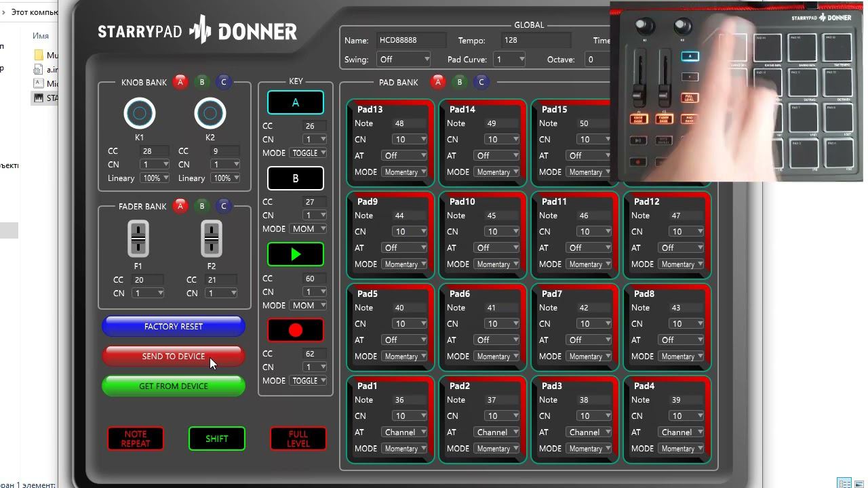
Task: Toggle the Shift button
Action: click(x=217, y=439)
